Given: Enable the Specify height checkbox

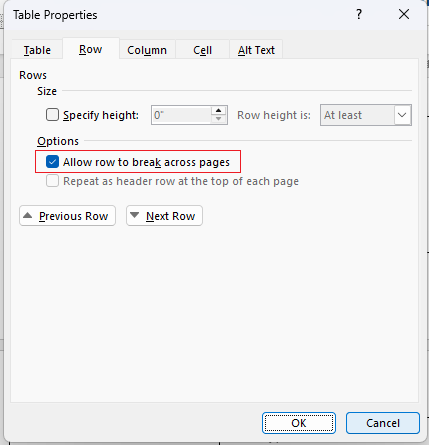Looking at the screenshot, I should pos(52,115).
